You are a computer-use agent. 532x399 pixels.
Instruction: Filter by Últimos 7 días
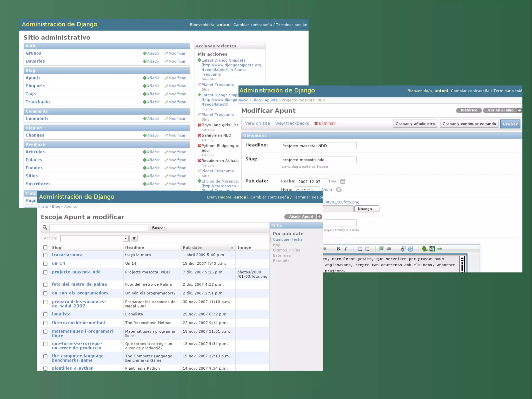click(x=286, y=250)
